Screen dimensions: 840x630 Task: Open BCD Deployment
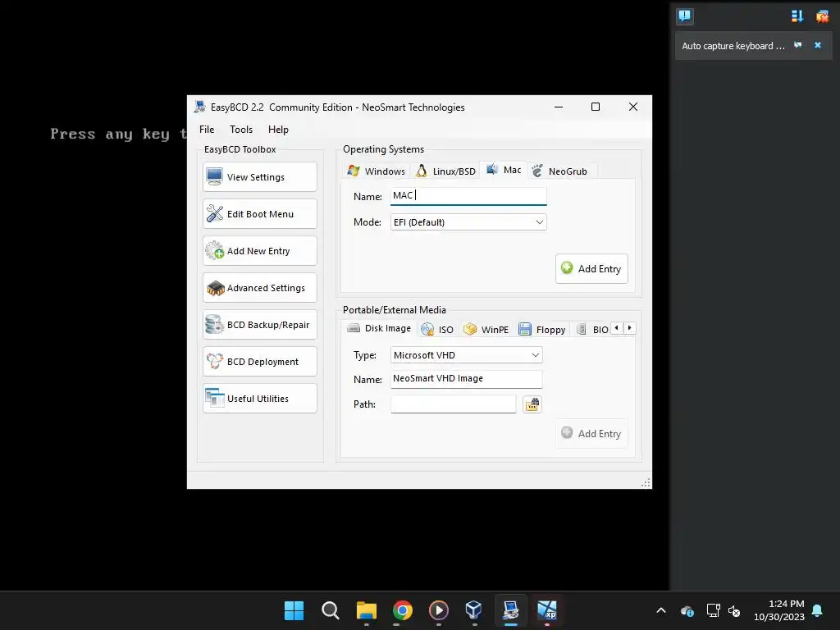[260, 362]
